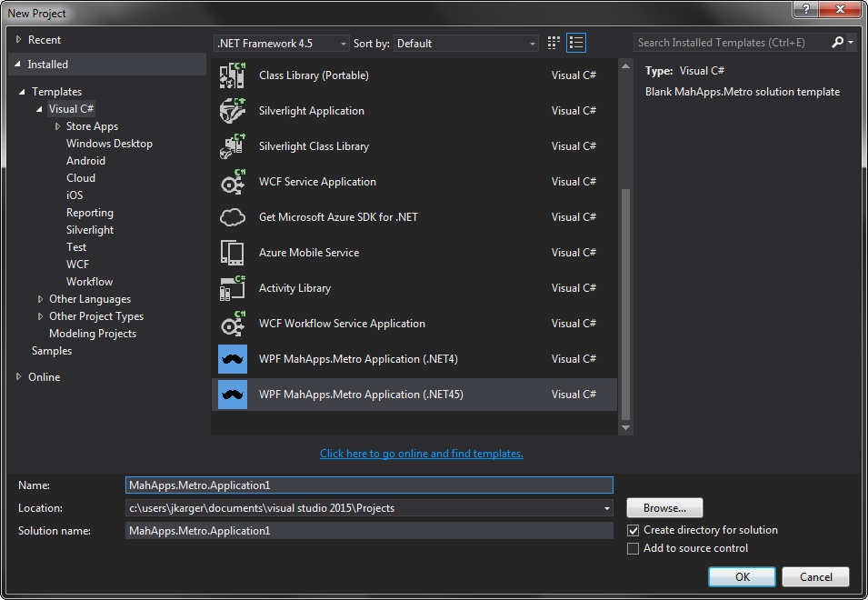Screen dimensions: 868x600
Task: Click the WCF Workflow Service Application icon
Action: coord(233,324)
